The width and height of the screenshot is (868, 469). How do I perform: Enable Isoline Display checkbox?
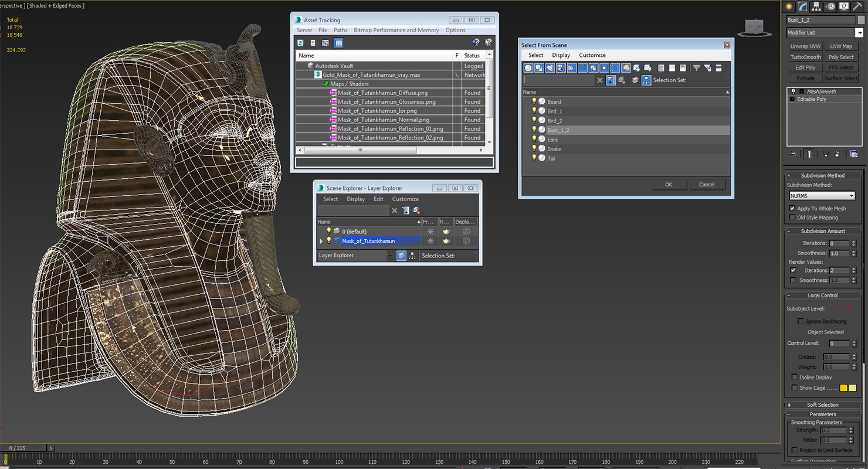[794, 377]
